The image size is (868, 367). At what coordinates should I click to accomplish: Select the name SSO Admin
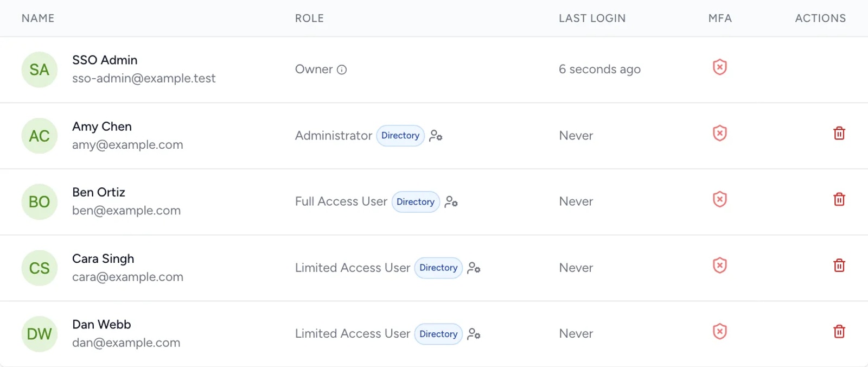[x=105, y=60]
